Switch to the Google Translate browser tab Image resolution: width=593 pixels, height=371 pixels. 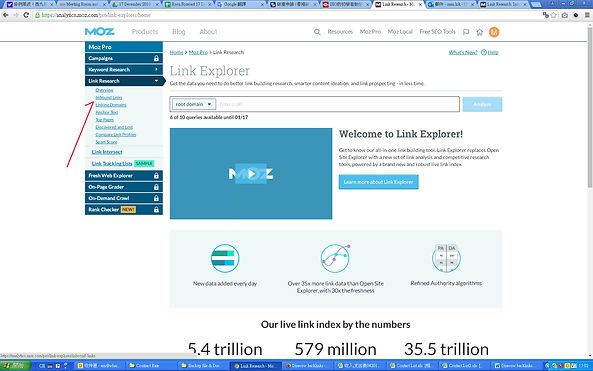point(241,5)
